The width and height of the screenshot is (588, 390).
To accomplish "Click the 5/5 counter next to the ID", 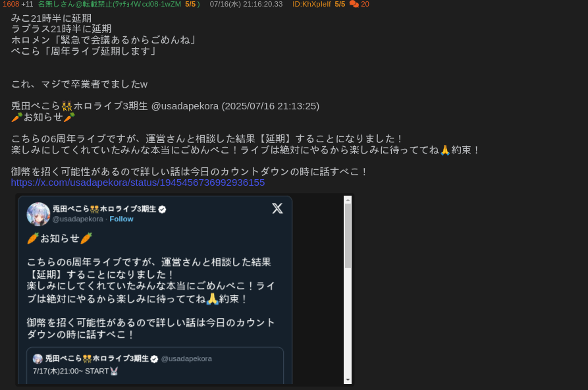I will 340,4.
